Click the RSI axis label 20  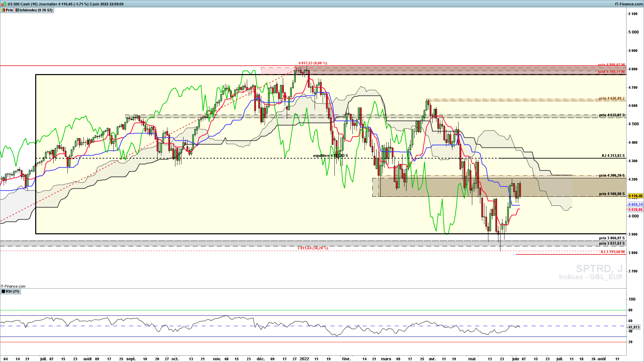click(x=631, y=342)
